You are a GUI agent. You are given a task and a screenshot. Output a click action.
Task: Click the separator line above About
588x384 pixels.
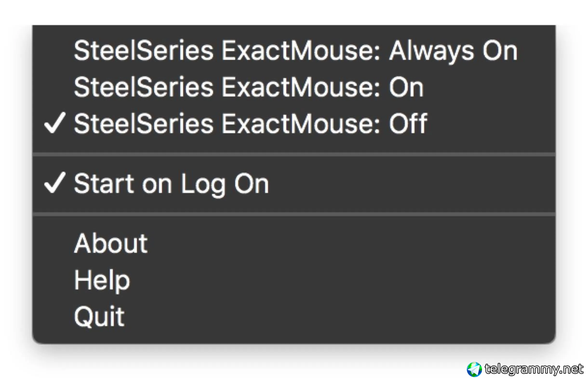(x=294, y=214)
